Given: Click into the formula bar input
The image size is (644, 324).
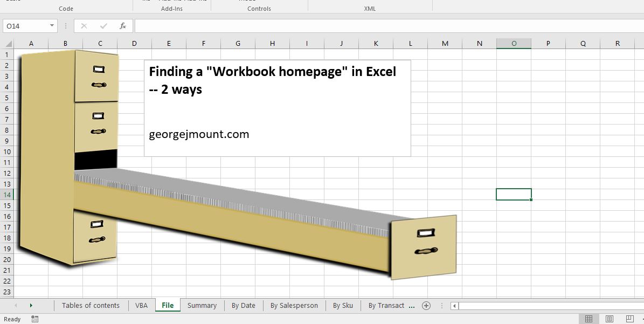Looking at the screenshot, I should pos(389,26).
